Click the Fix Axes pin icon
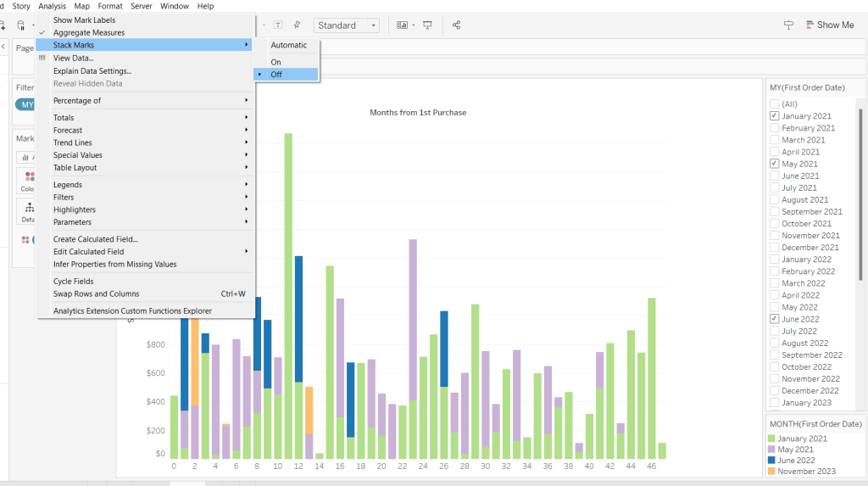868x486 pixels. click(297, 25)
